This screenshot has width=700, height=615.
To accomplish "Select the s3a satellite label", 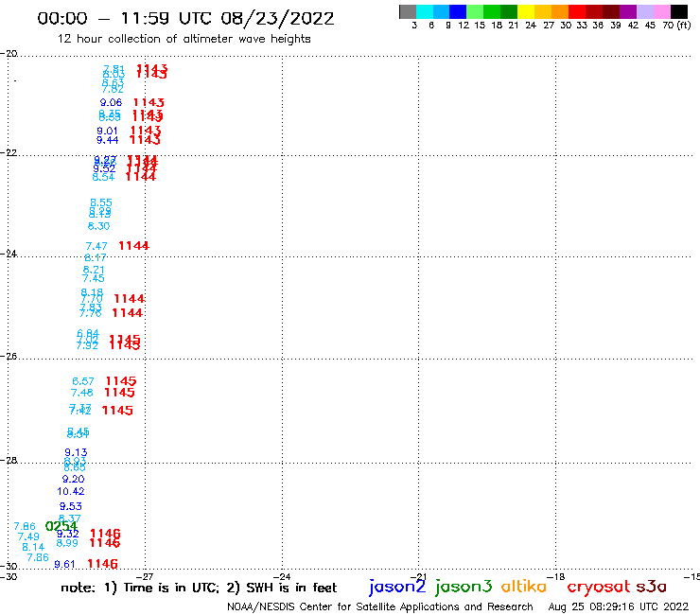I will click(652, 587).
